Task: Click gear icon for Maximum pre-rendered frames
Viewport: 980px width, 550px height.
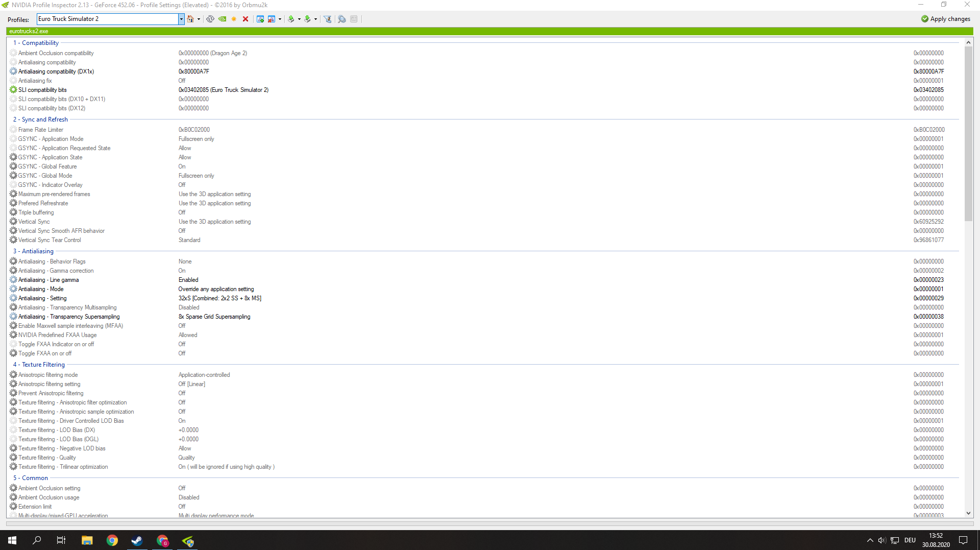Action: pos(13,194)
